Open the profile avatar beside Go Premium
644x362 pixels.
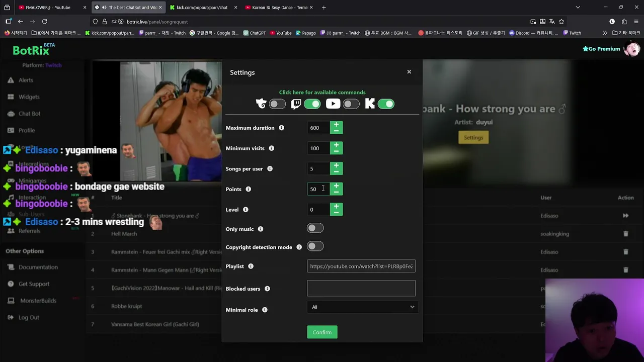pyautogui.click(x=632, y=49)
